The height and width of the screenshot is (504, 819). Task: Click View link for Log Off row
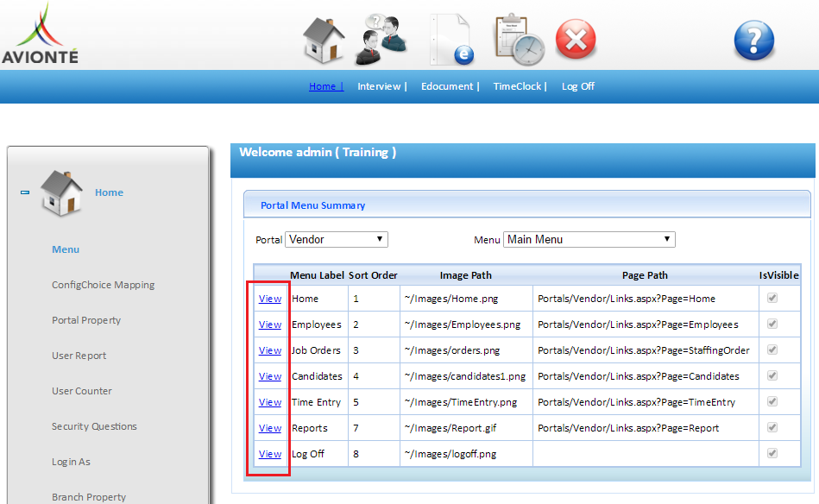coord(270,454)
